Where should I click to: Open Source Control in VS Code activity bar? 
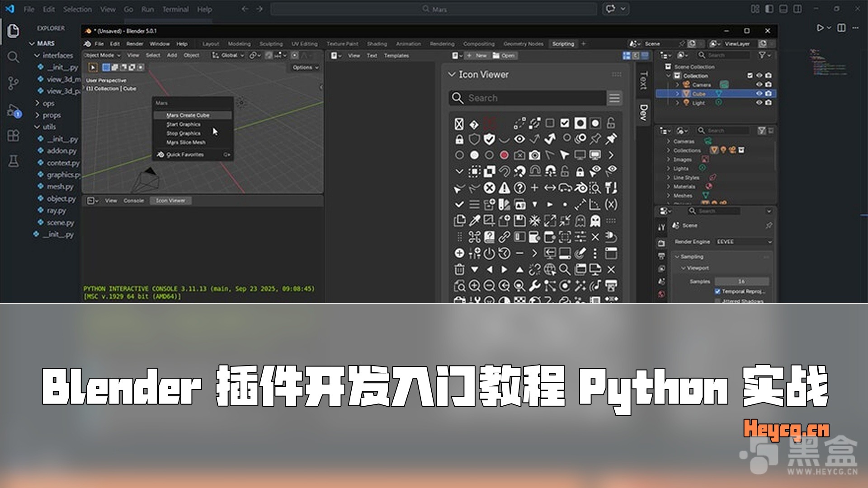pyautogui.click(x=13, y=83)
